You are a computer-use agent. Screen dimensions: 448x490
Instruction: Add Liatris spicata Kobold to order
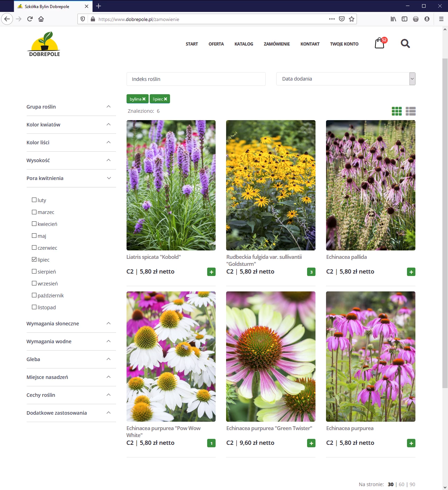211,272
